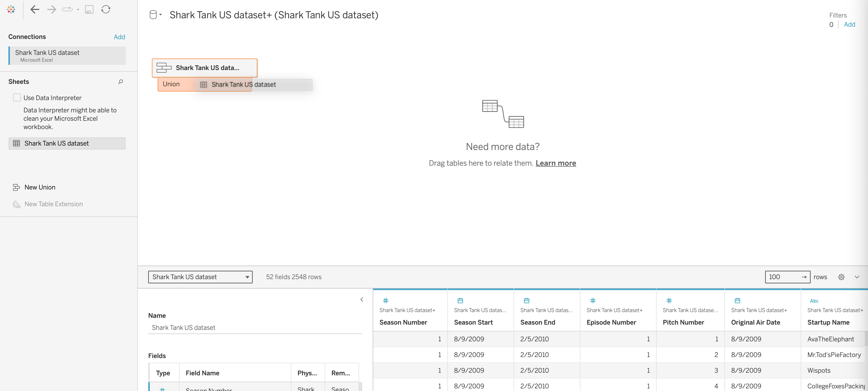Click the Tableau logo icon
868x391 pixels.
pyautogui.click(x=11, y=9)
